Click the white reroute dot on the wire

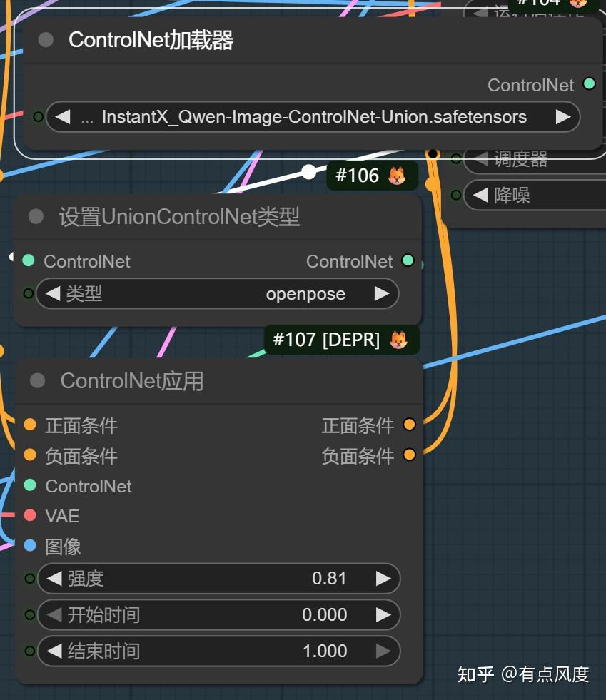[309, 171]
